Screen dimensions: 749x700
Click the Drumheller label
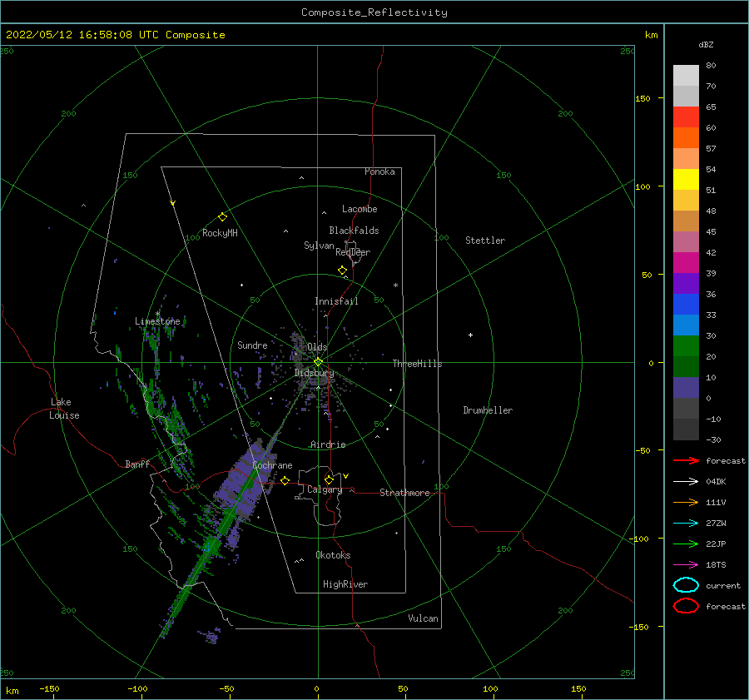(x=488, y=410)
